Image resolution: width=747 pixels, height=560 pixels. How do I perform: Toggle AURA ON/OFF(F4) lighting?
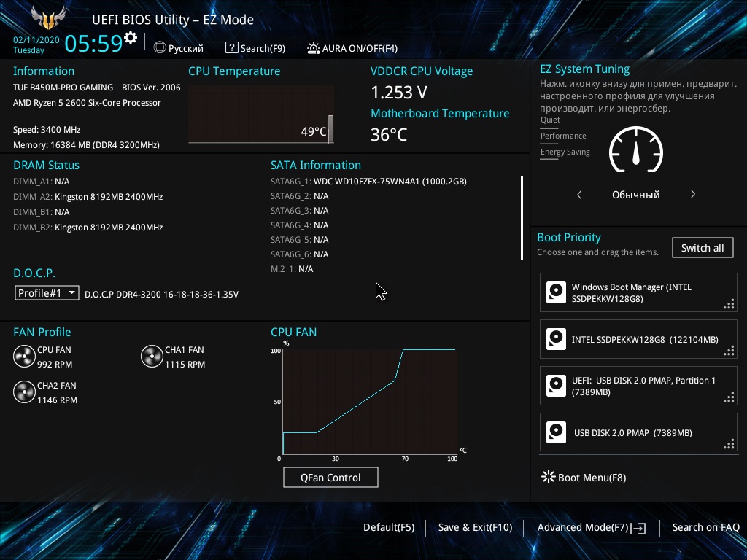point(352,48)
